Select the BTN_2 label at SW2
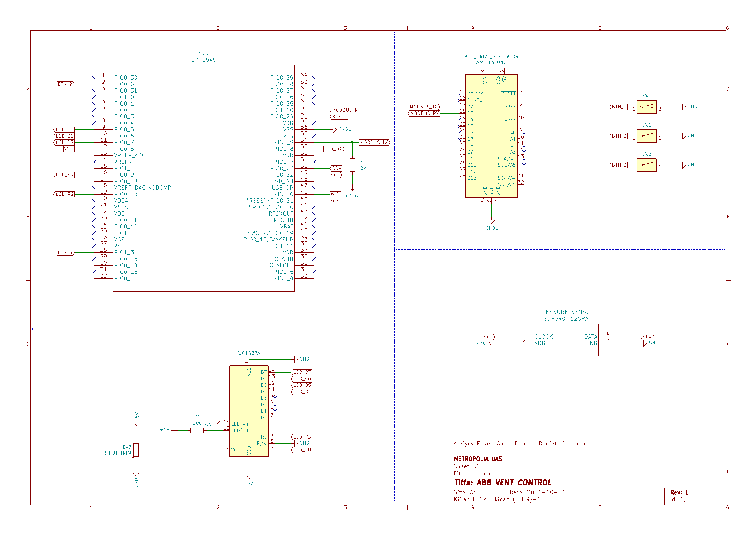The image size is (756, 535). [619, 136]
